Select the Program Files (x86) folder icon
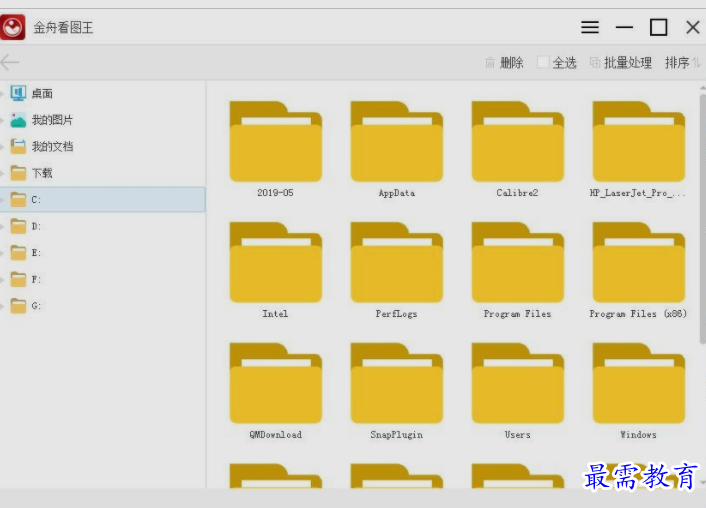The image size is (706, 508). 639,262
